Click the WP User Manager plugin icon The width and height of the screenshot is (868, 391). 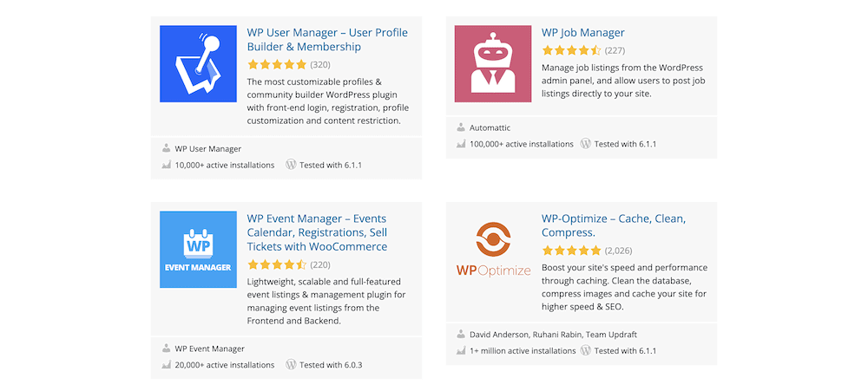198,63
